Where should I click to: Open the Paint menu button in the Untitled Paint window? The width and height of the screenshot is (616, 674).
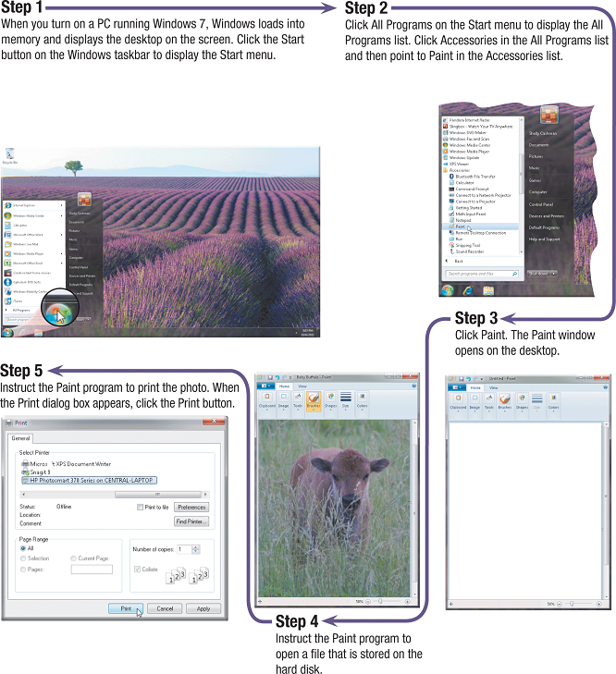(456, 387)
